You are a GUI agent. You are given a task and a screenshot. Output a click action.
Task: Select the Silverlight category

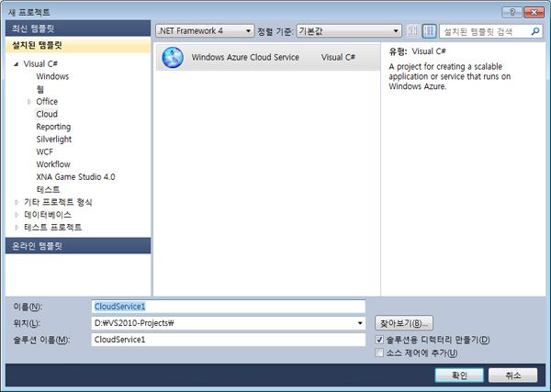coord(54,140)
